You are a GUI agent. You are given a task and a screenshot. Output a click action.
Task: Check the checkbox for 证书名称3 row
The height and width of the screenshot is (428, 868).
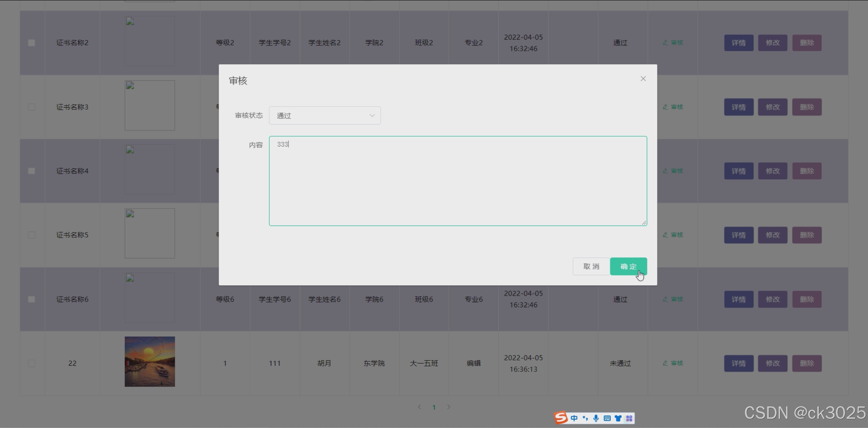coord(32,107)
